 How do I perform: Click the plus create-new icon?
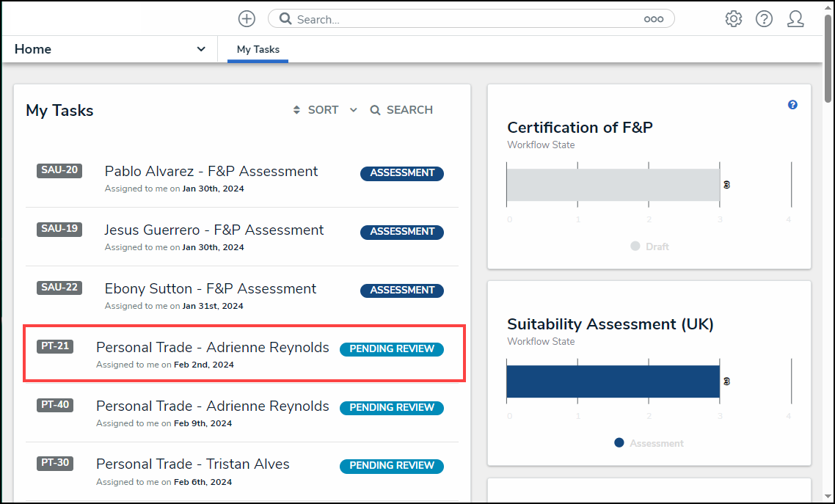point(247,19)
